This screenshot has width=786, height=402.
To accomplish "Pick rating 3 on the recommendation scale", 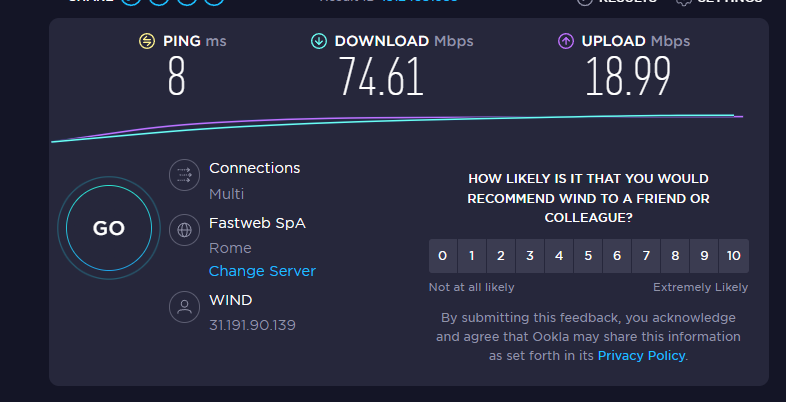I will pyautogui.click(x=530, y=256).
